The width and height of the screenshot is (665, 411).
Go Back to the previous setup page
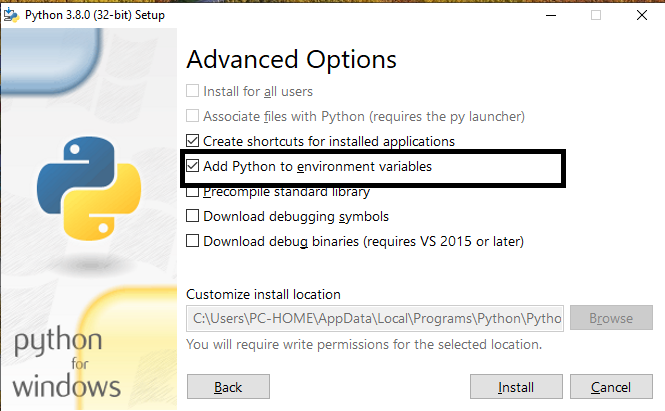tap(228, 387)
